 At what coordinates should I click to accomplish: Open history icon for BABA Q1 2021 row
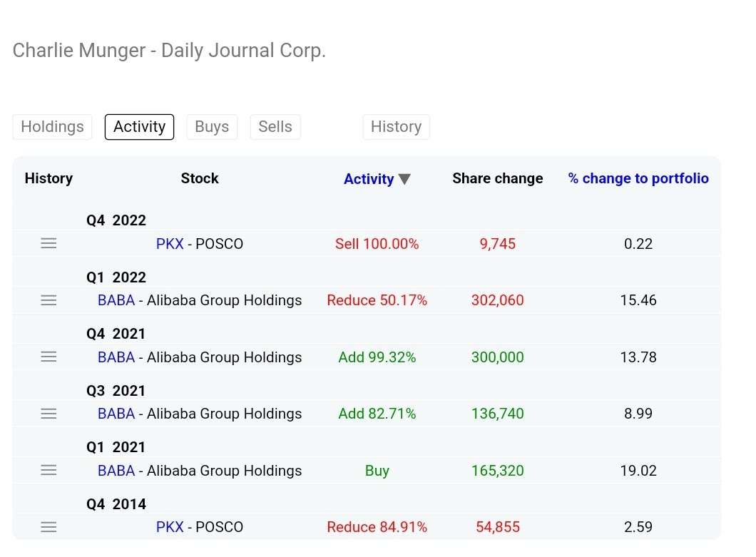[48, 470]
